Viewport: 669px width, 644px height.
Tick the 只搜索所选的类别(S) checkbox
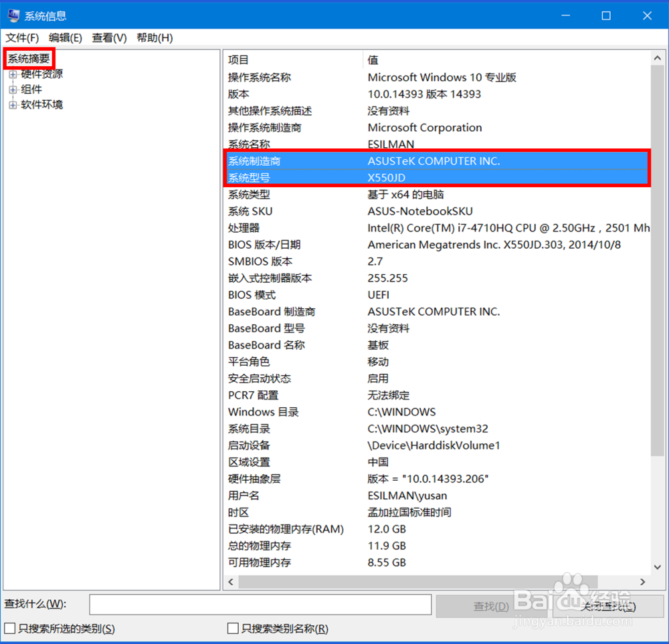pyautogui.click(x=10, y=628)
